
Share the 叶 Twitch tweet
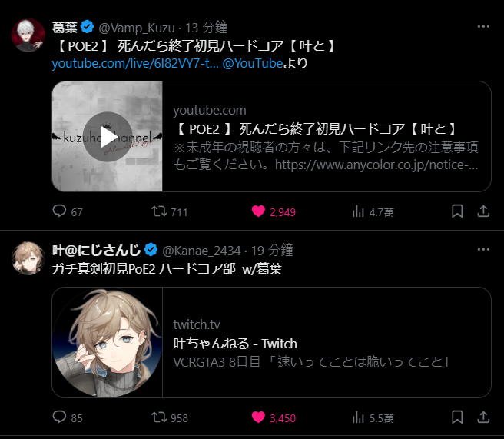483,417
